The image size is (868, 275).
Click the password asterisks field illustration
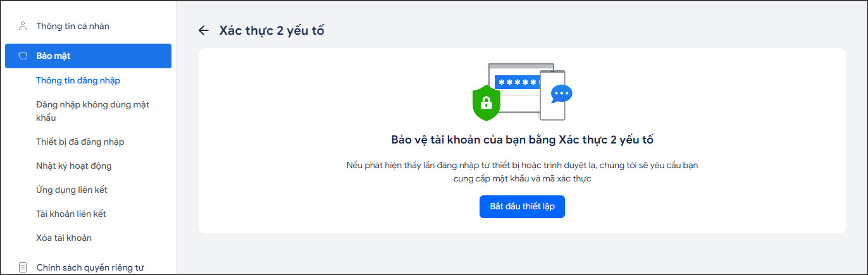[518, 82]
